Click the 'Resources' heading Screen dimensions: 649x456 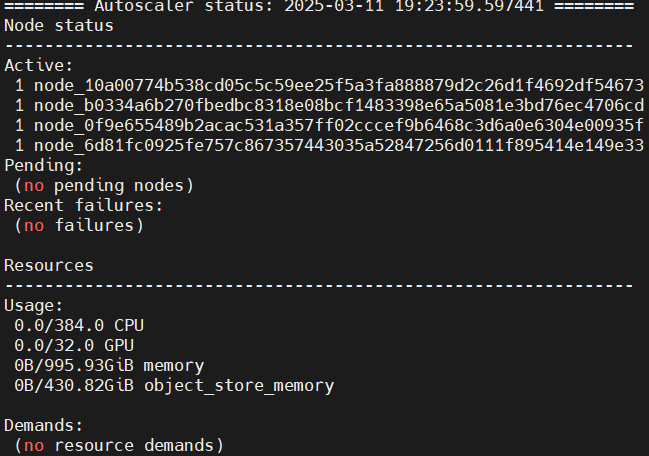click(x=49, y=266)
